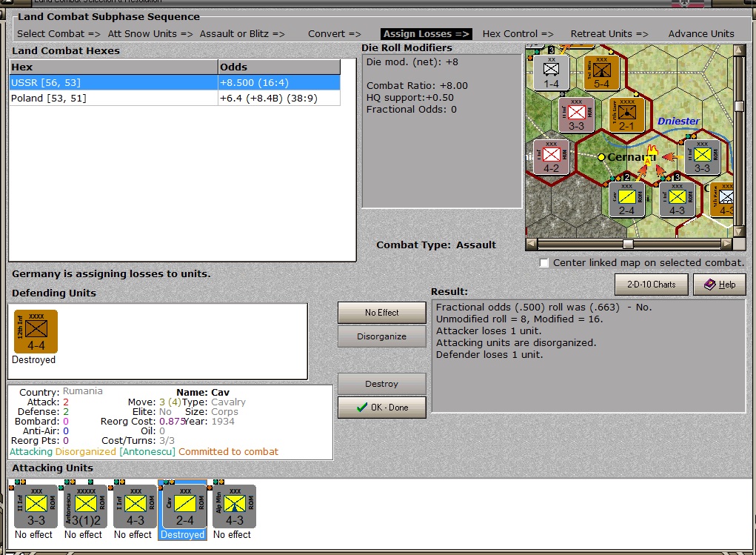This screenshot has height=555, width=756.
Task: Select the I Inf 4-3 attacking unit
Action: coord(136,507)
